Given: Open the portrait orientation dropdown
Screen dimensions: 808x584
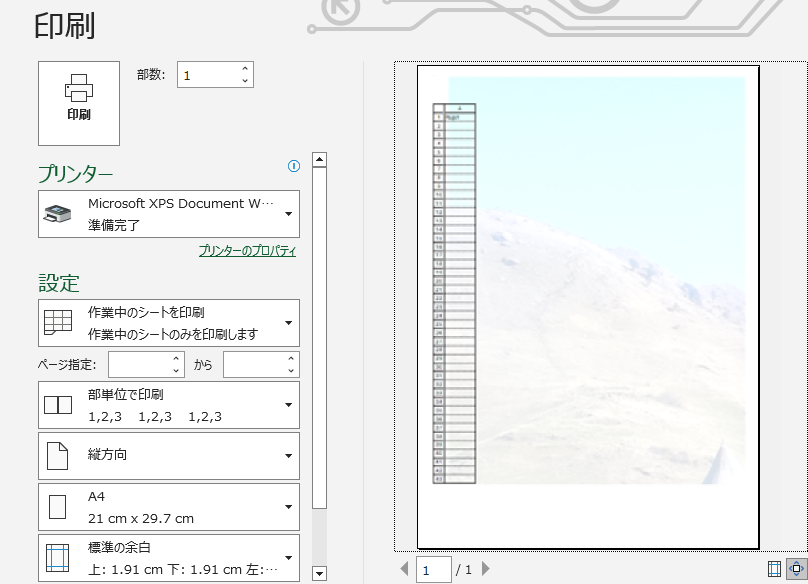Looking at the screenshot, I should 168,456.
